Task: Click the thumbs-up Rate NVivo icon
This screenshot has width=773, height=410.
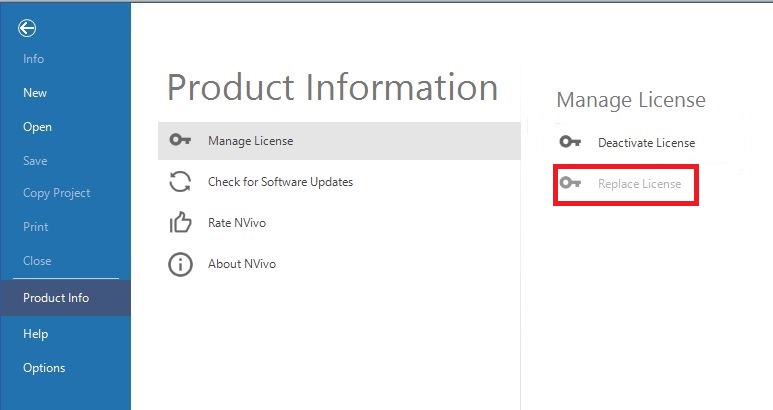Action: (180, 222)
